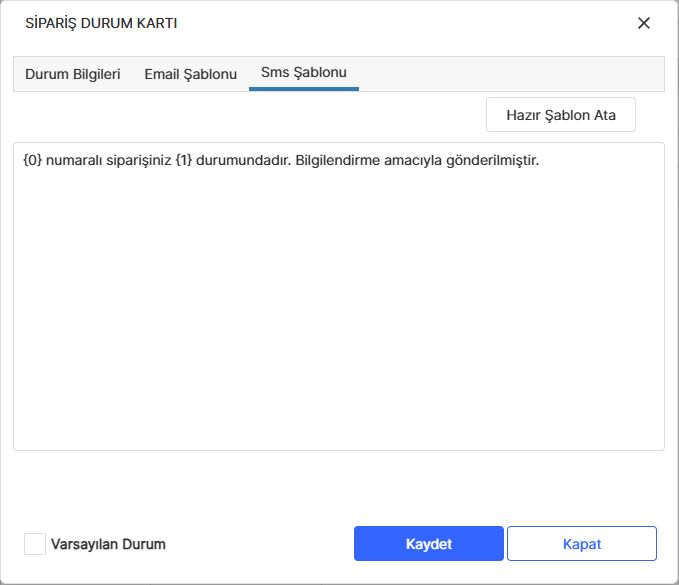The image size is (679, 585).
Task: Focus the empty area of SMS text box
Action: coord(338,320)
